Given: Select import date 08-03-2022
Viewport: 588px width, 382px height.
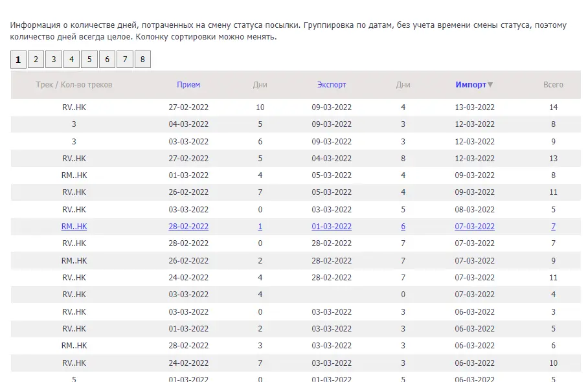Looking at the screenshot, I should (x=475, y=210).
